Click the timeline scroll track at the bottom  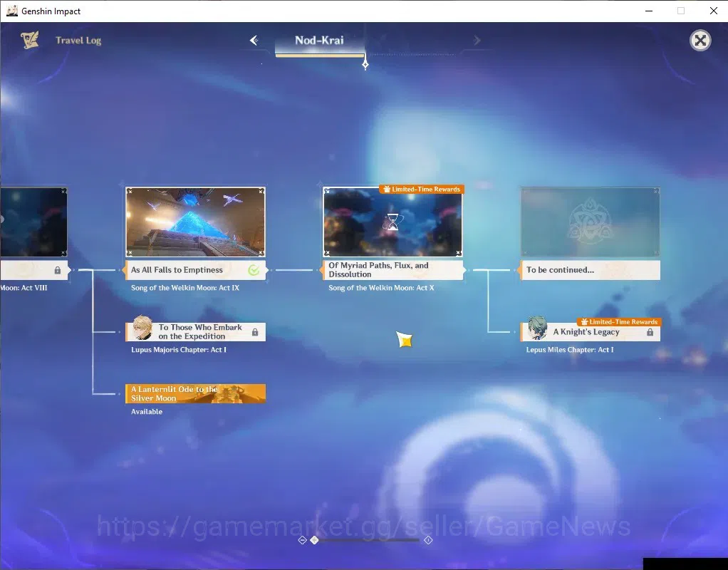click(x=365, y=540)
